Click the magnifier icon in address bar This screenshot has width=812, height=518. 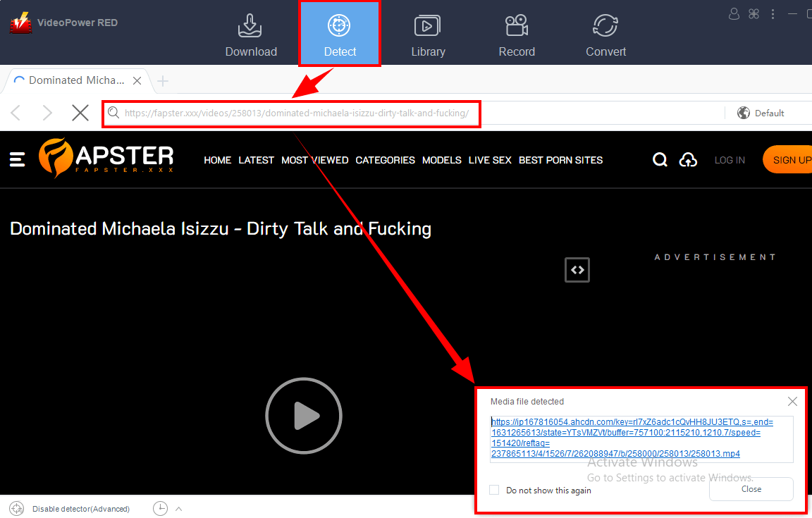pyautogui.click(x=113, y=112)
